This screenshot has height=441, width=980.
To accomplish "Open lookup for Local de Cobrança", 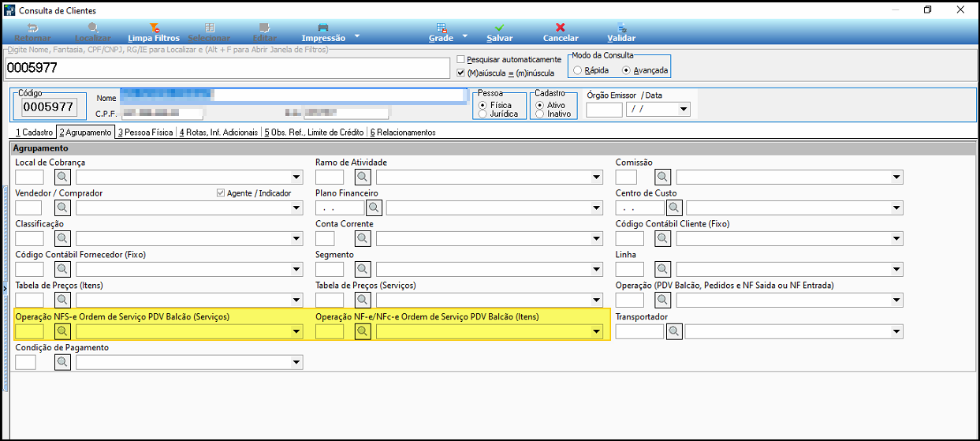I will (x=62, y=177).
